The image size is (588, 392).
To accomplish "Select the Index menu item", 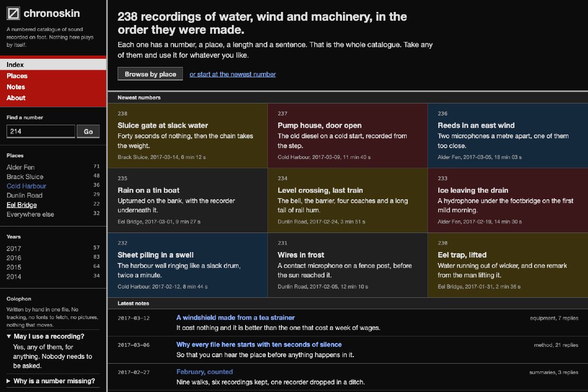I will coord(53,65).
